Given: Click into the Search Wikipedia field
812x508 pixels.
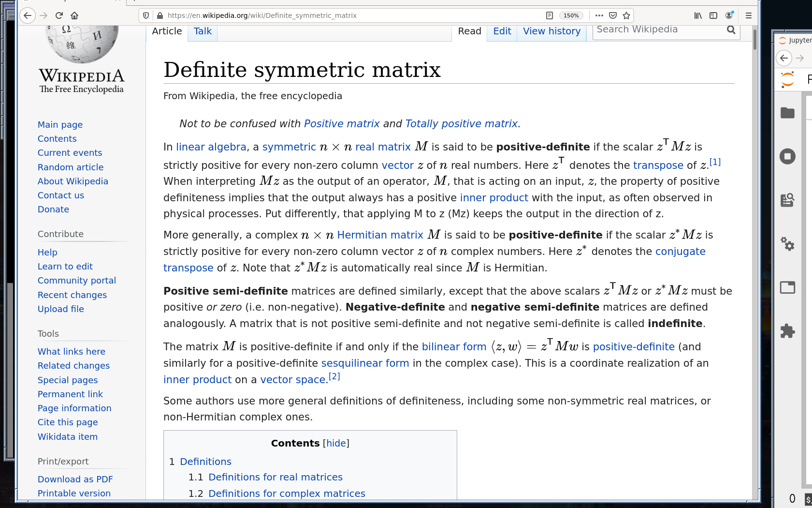Looking at the screenshot, I should (657, 30).
